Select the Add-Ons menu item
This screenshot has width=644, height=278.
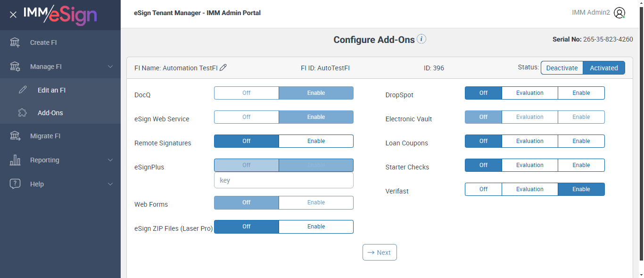pos(50,113)
